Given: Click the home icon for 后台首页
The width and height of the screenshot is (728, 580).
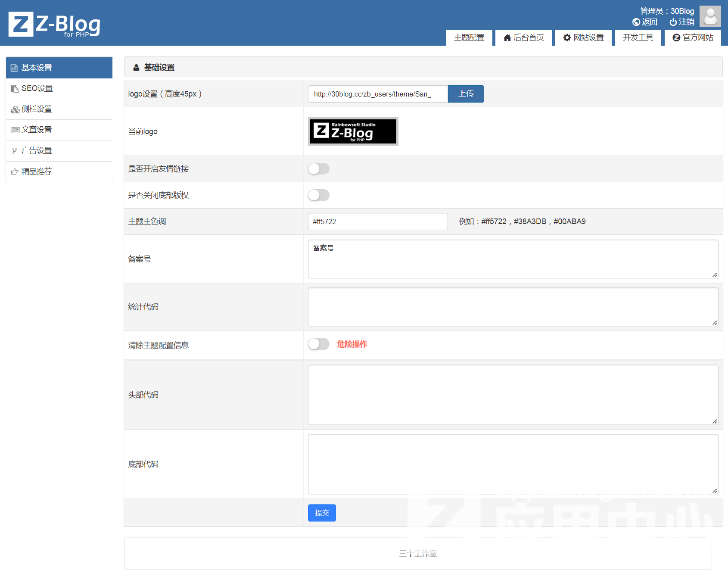Looking at the screenshot, I should [507, 38].
